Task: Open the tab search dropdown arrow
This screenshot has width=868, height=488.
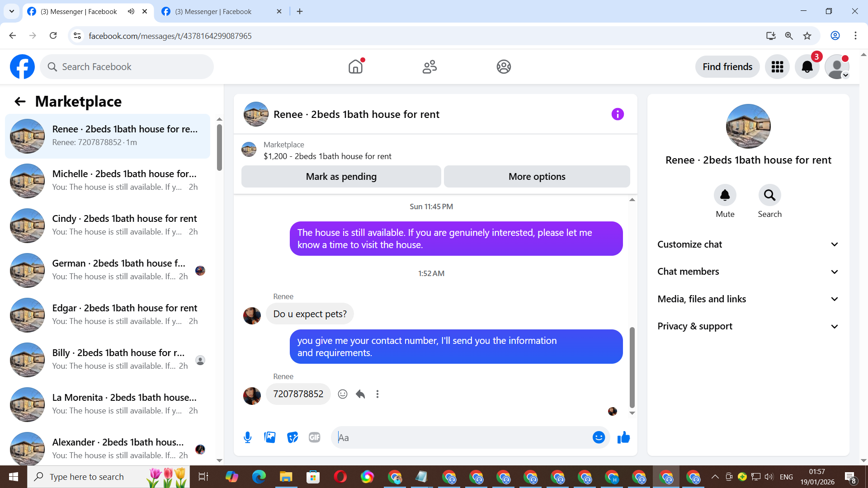Action: (12, 11)
